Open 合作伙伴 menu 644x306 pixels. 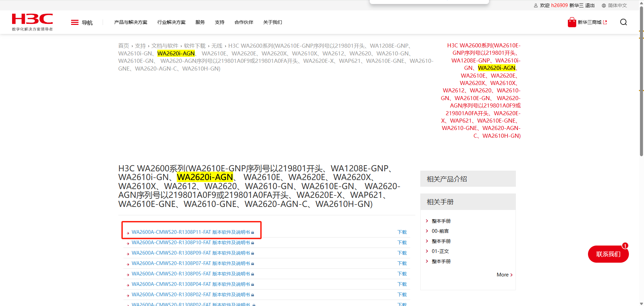tap(244, 22)
